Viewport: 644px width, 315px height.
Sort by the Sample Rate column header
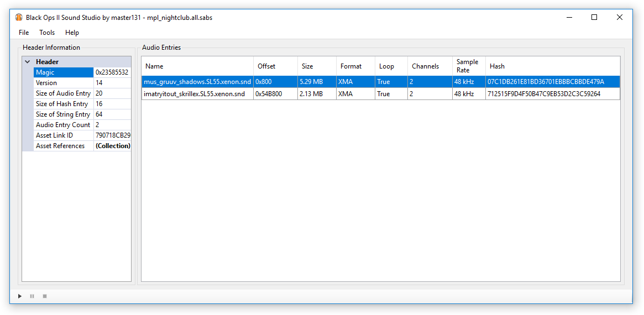click(469, 66)
